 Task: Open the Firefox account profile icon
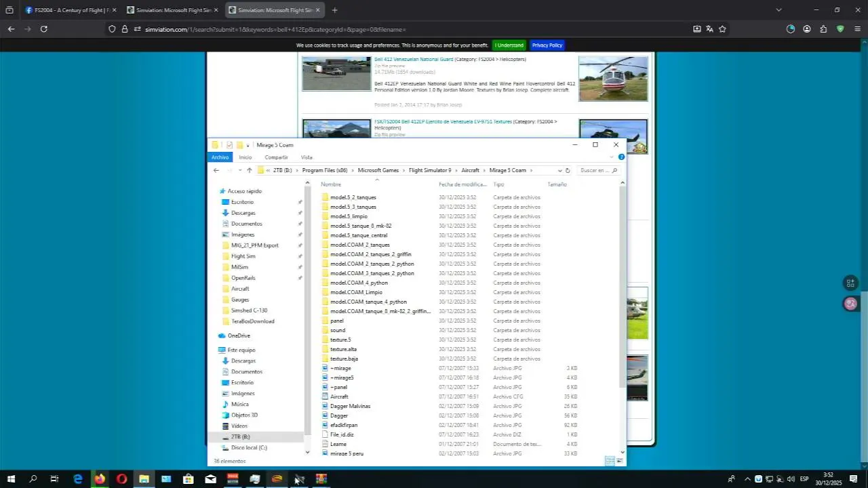(807, 29)
